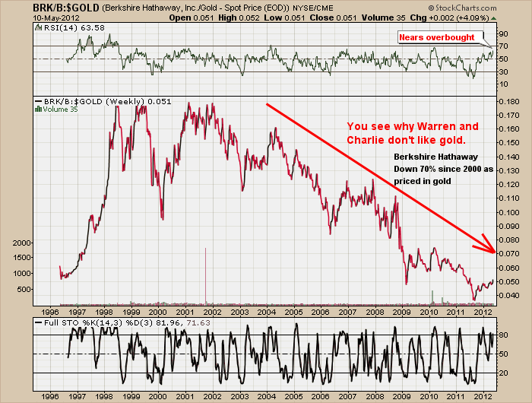This screenshot has height=403, width=532.
Task: Click the 0.180 price axis label
Action: click(x=509, y=102)
